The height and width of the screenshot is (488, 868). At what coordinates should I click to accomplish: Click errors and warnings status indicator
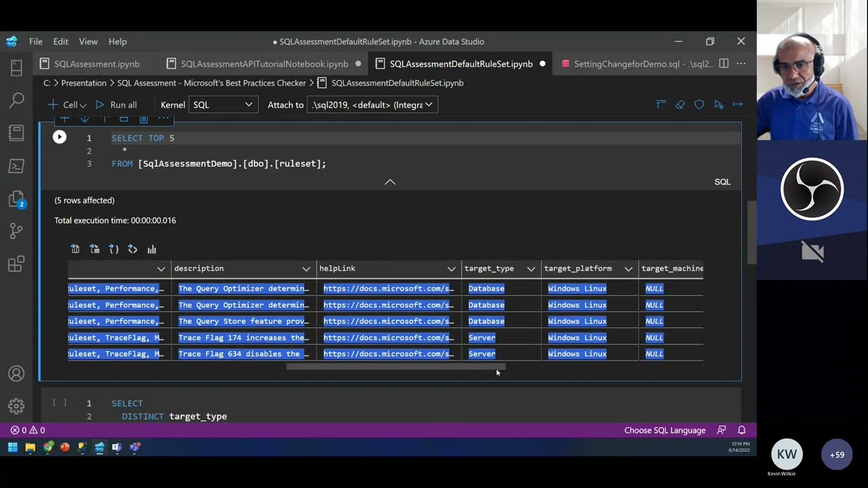coord(28,430)
